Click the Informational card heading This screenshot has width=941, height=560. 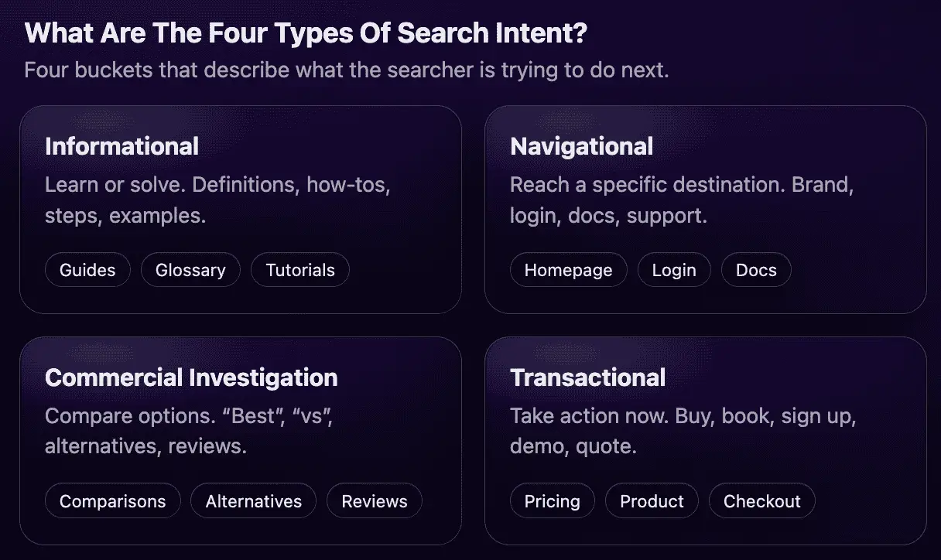(121, 146)
